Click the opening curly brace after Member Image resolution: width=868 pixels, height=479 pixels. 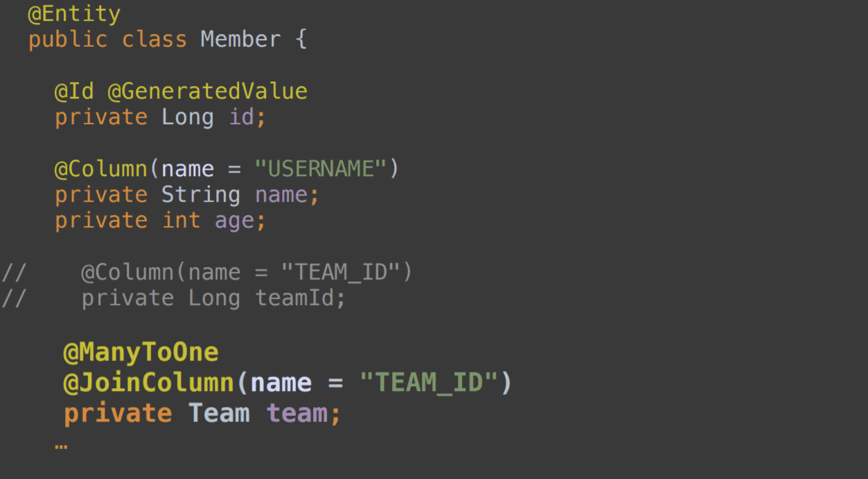pos(301,39)
